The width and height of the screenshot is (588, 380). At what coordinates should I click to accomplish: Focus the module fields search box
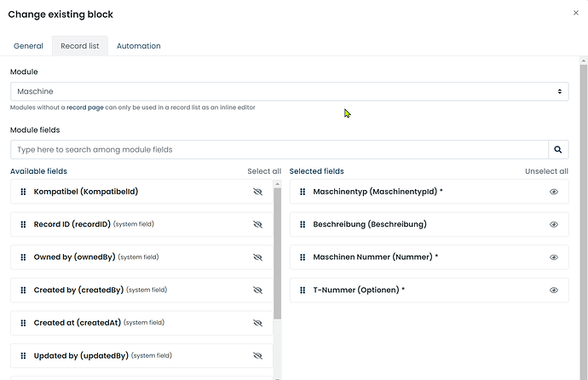(280, 149)
